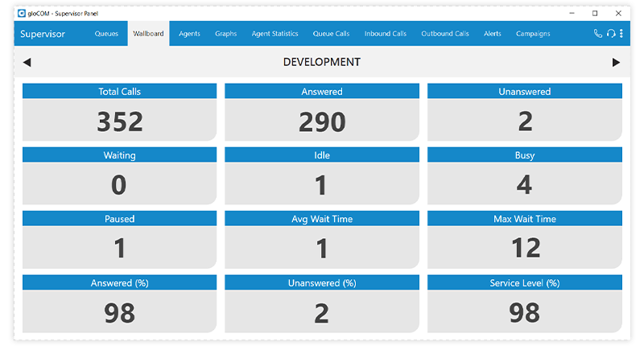
Task: Open the Inbound Calls tab
Action: 386,34
